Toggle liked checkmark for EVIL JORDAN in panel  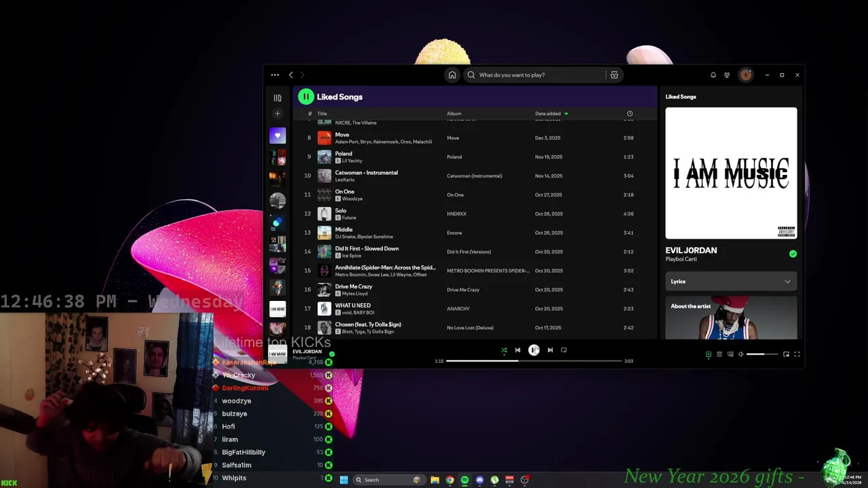point(793,254)
